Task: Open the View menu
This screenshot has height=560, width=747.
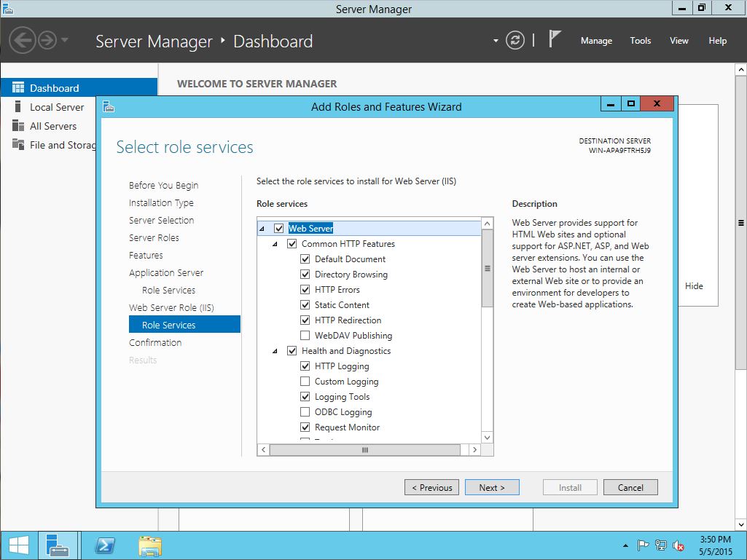Action: 679,41
